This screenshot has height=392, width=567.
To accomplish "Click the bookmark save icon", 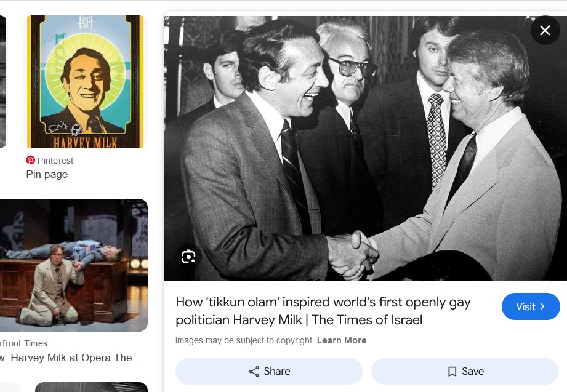I will point(452,372).
